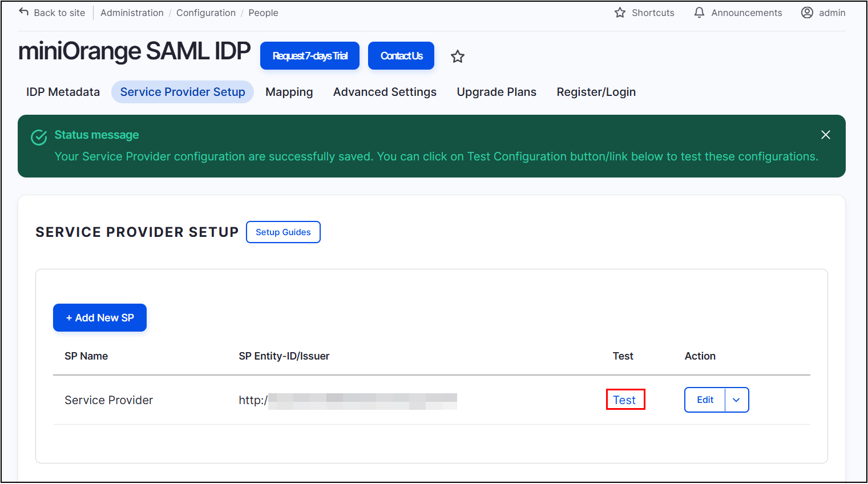The image size is (868, 484).
Task: Open the Mapping tab
Action: (289, 92)
